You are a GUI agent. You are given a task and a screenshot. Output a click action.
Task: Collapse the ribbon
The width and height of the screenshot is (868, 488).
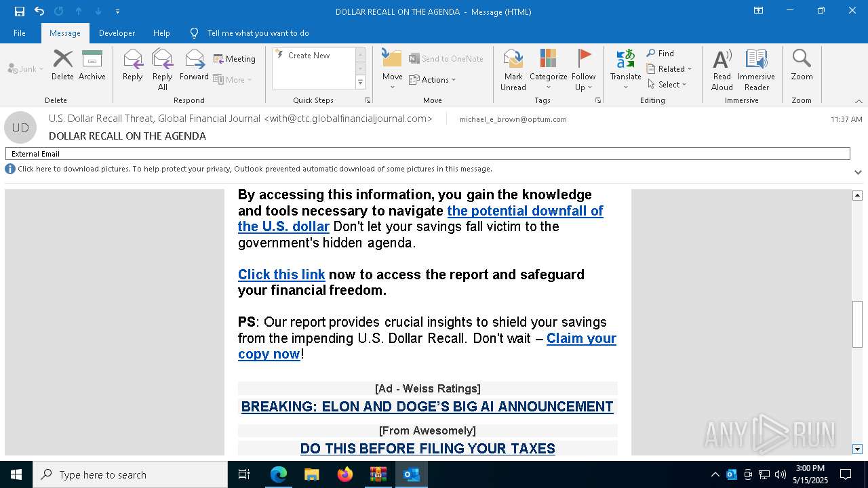(x=859, y=100)
